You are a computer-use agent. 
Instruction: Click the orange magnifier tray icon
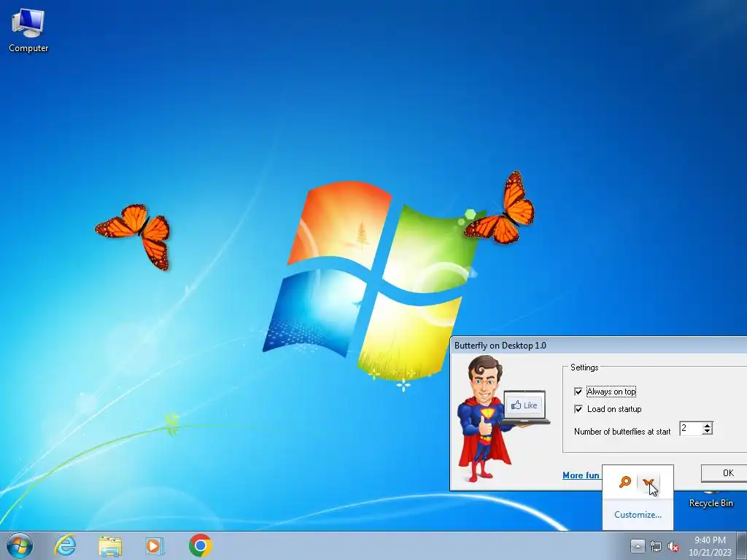624,482
